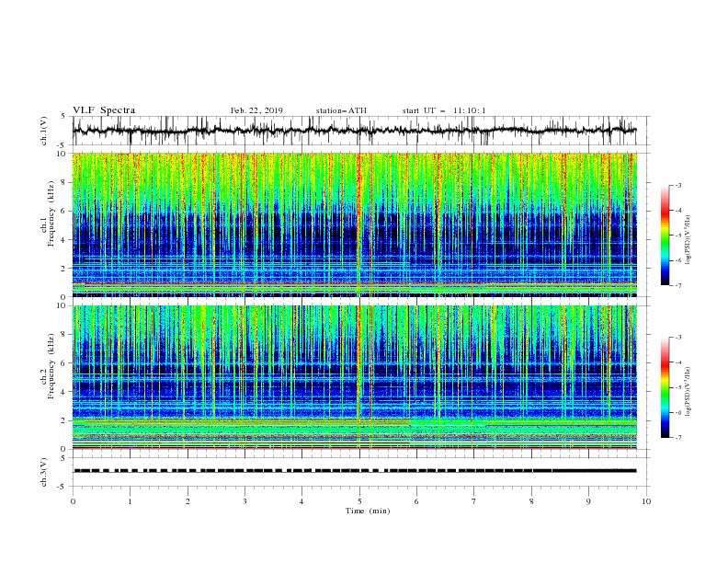This screenshot has width=728, height=563.
Task: Click the "ch.3(V)" axis label
Action: (x=44, y=472)
